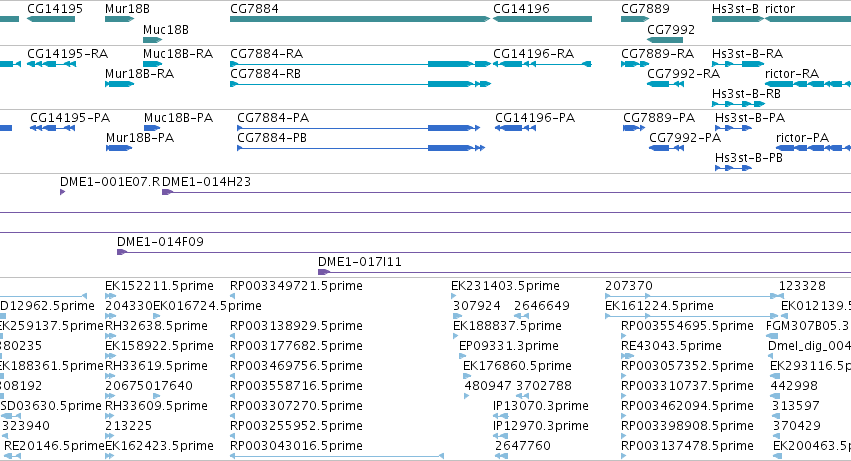Select the CG14195-PA protein label
Viewport: 851px width, 461px height.
70,118
